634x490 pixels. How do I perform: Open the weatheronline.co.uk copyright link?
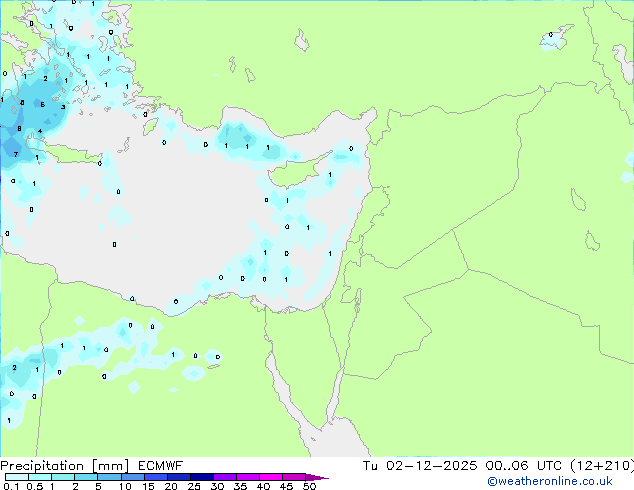tap(550, 481)
